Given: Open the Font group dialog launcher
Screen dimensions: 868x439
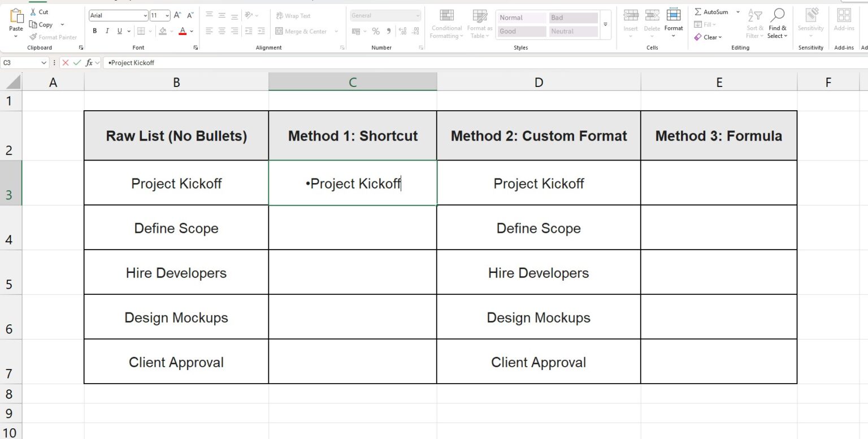Looking at the screenshot, I should click(x=196, y=48).
